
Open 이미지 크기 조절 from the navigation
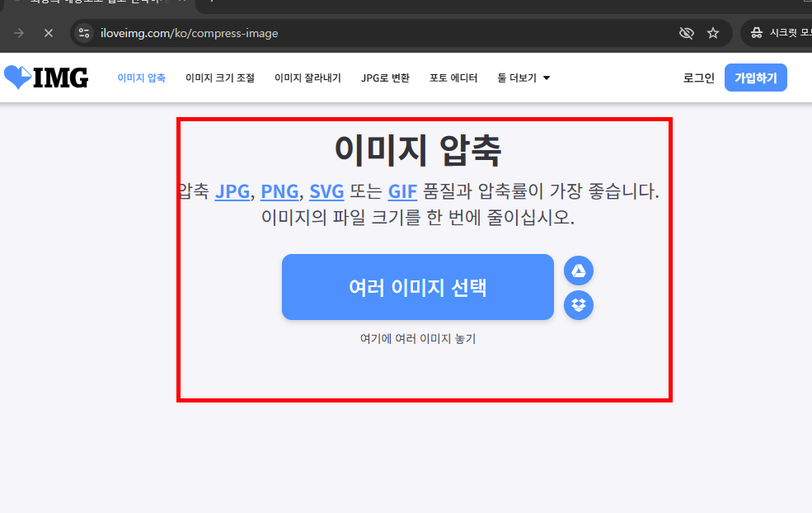220,78
